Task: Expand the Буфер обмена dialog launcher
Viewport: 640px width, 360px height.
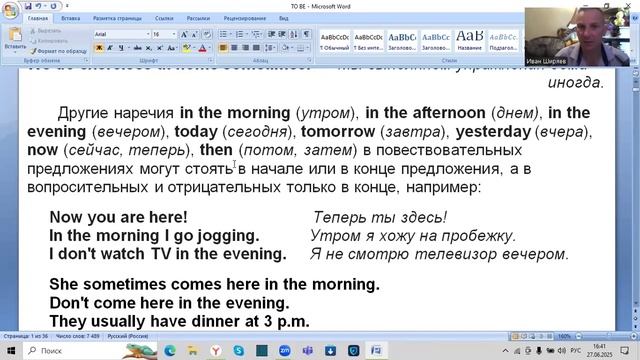Action: click(86, 60)
